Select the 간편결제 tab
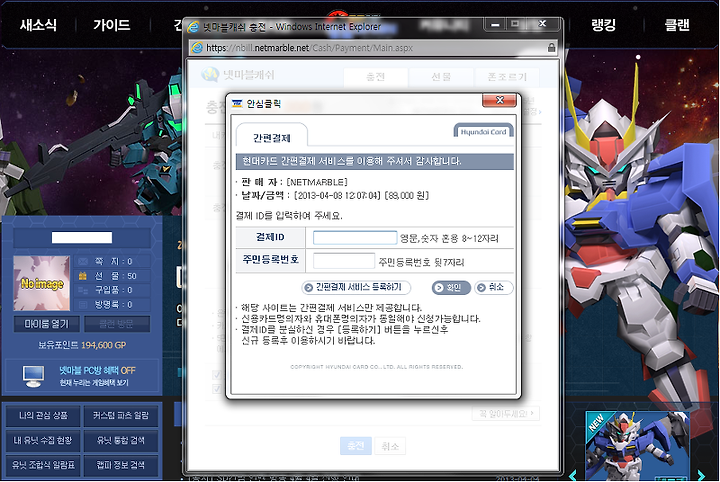 pyautogui.click(x=272, y=137)
